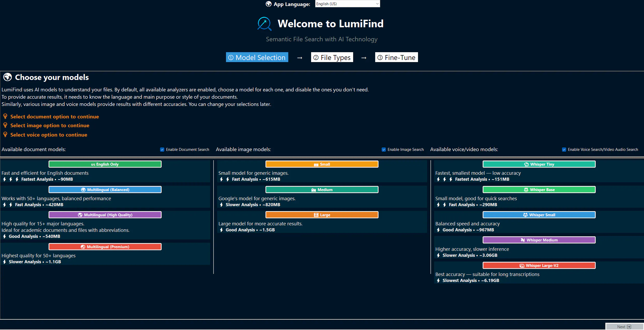644x330 pixels.
Task: Uncheck the Enable Image Search checkbox
Action: coord(384,150)
